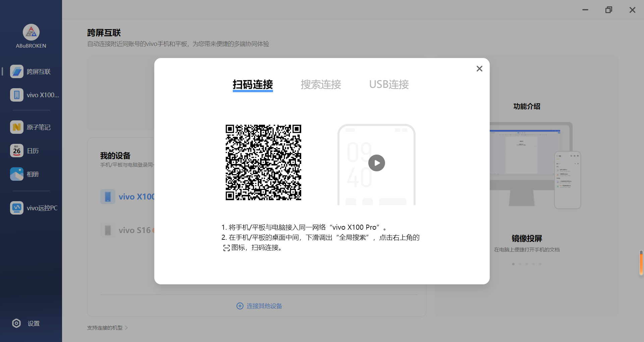Click 连接其他设备 link
This screenshot has width=644, height=342.
coord(264,306)
